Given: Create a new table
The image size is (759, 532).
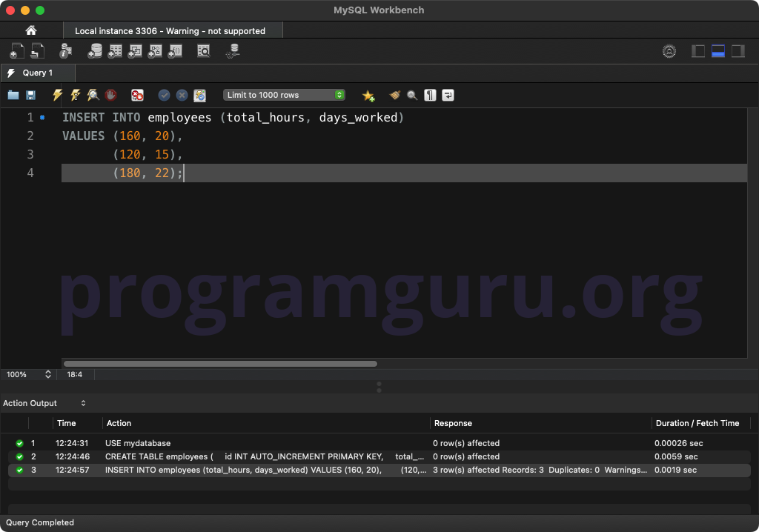Looking at the screenshot, I should (x=115, y=51).
